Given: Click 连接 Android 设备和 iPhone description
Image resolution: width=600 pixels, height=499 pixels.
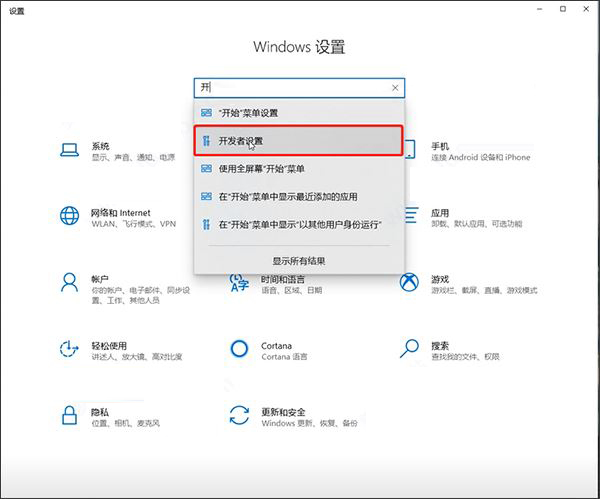Looking at the screenshot, I should (481, 157).
